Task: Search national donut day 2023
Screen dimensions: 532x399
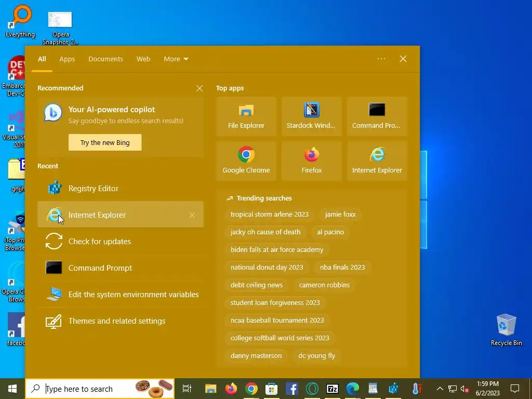Action: (x=267, y=268)
